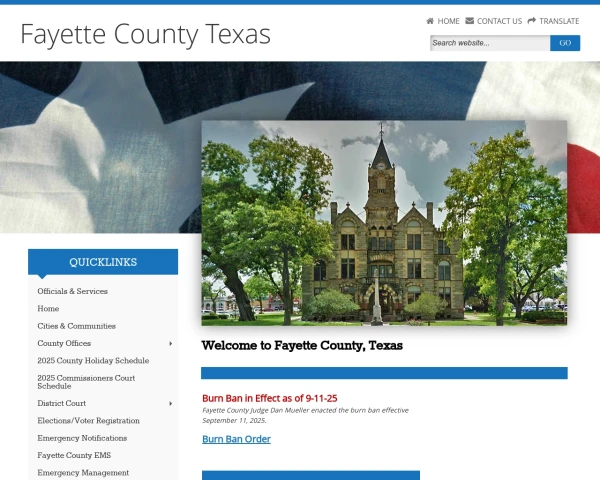Click the Fayette County Texas site title
The height and width of the screenshot is (480, 600).
145,34
